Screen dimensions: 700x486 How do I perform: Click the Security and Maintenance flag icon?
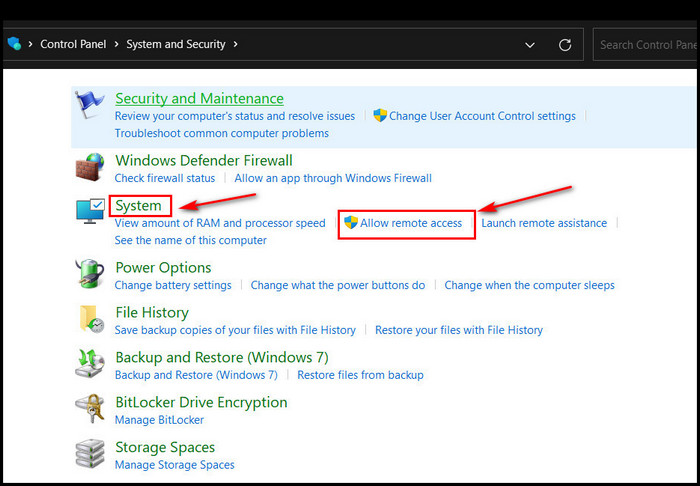90,105
